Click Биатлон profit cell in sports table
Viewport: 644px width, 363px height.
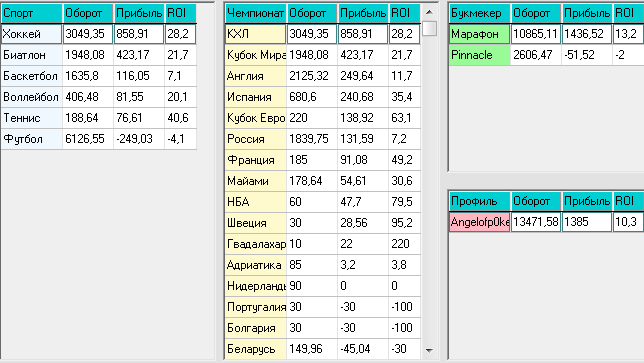pyautogui.click(x=139, y=55)
